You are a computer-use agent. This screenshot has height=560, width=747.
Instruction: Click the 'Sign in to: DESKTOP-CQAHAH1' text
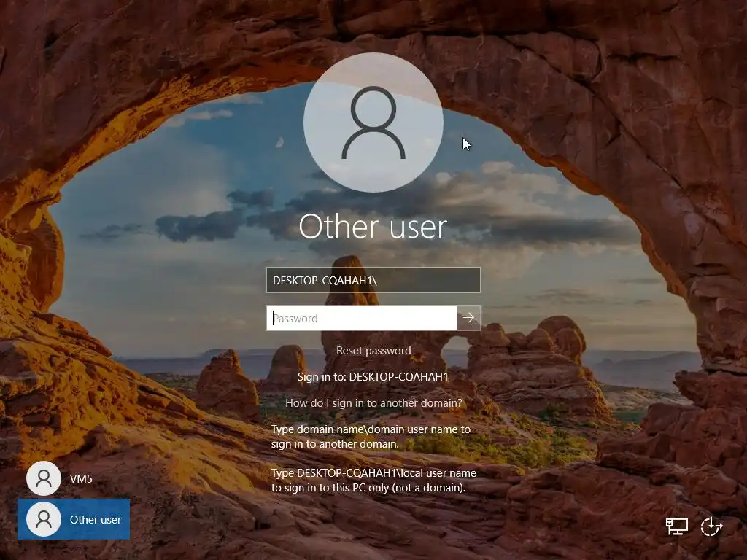373,377
